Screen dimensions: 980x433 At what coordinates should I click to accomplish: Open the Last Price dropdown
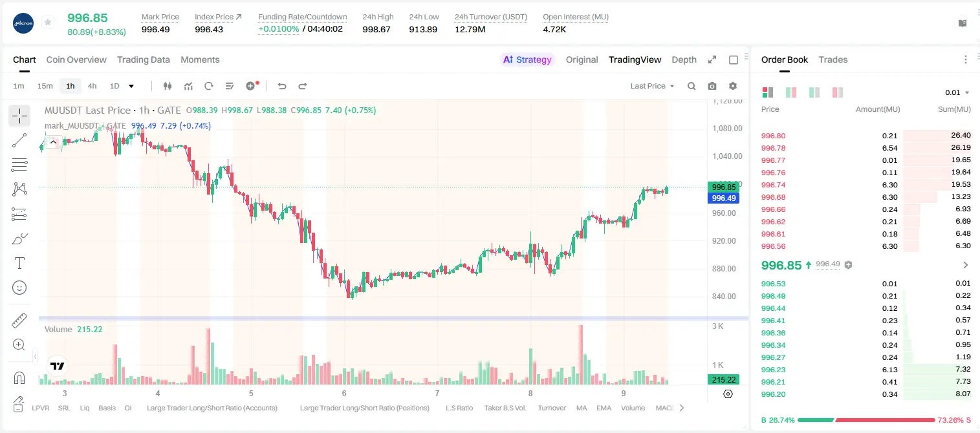coord(652,86)
